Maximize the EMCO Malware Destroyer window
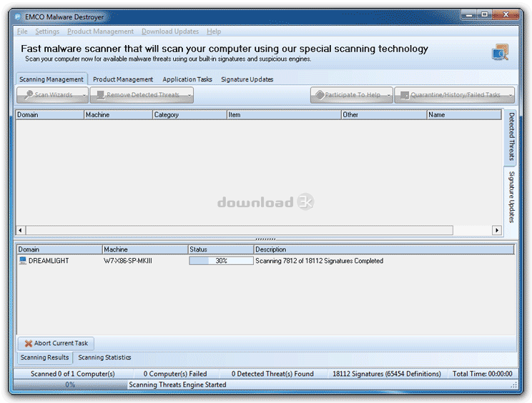 [485, 14]
